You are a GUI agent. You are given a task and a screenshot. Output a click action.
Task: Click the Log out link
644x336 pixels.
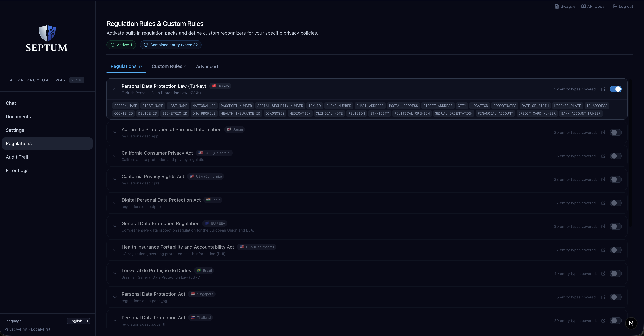(x=623, y=7)
